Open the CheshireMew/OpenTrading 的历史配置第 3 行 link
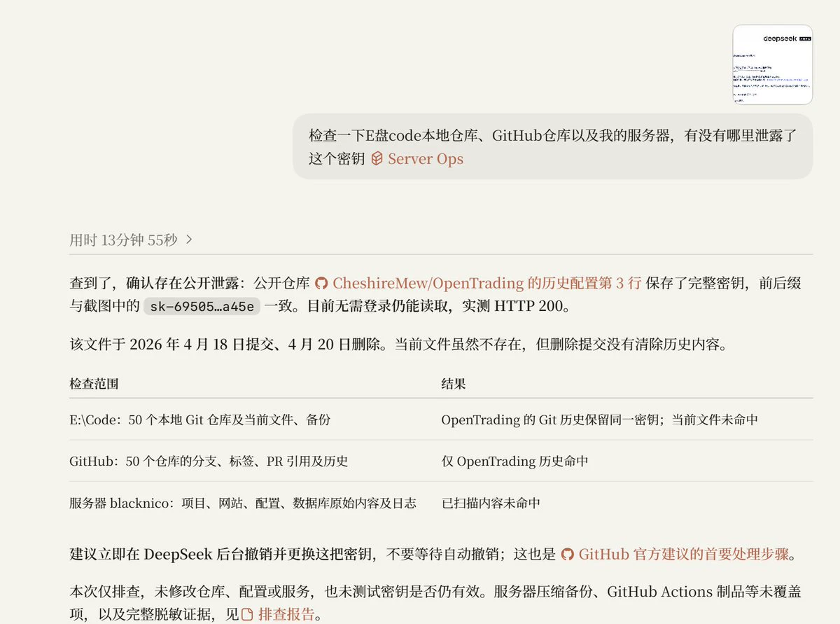The image size is (840, 624). 478,284
